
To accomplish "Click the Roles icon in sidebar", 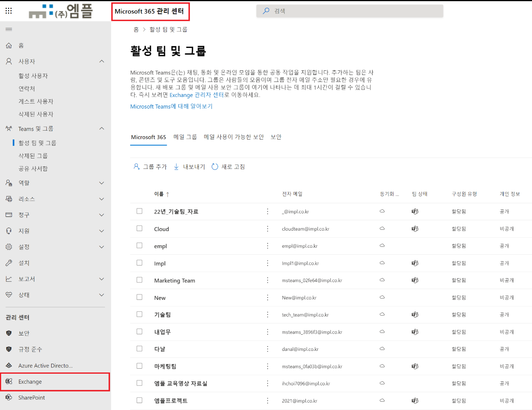I will [9, 183].
